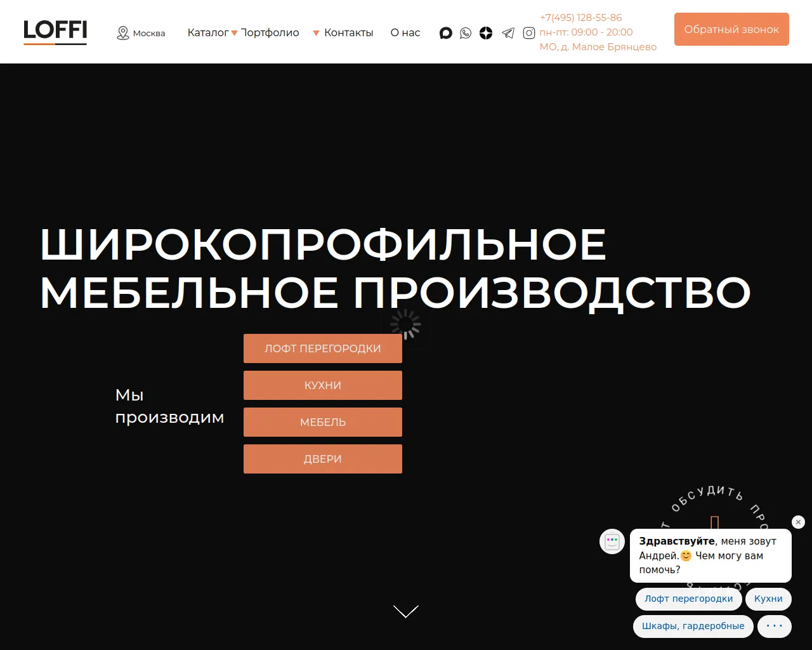Viewport: 812px width, 650px height.
Task: Expand the Каталог dropdown arrow
Action: tap(235, 33)
